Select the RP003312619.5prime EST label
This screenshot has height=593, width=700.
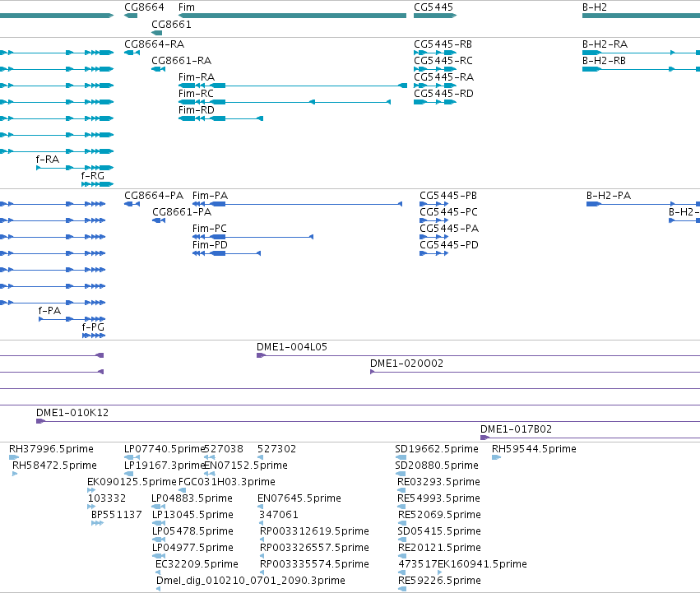point(314,531)
